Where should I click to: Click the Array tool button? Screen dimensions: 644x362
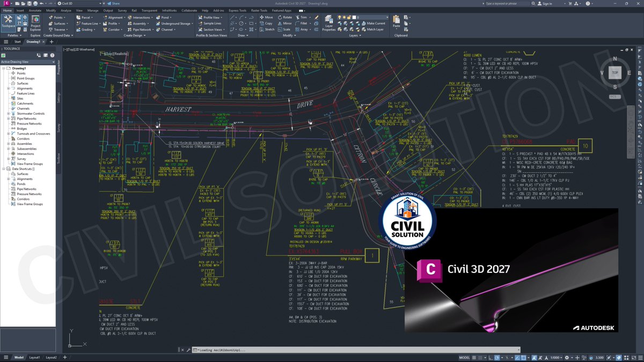point(303,29)
